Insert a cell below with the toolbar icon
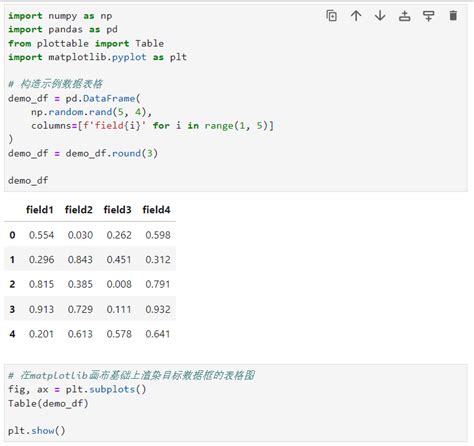This screenshot has height=446, width=474. (429, 16)
